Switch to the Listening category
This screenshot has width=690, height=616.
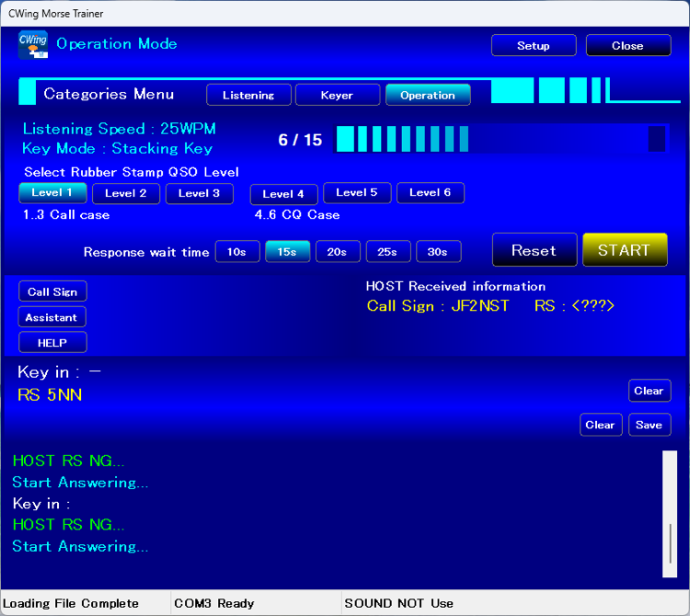tap(248, 95)
